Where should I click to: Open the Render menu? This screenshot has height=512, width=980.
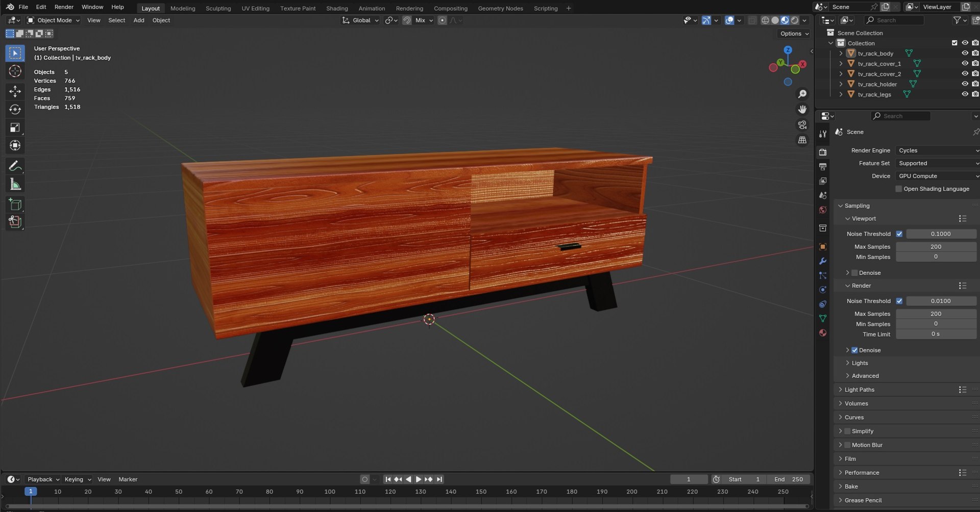64,7
